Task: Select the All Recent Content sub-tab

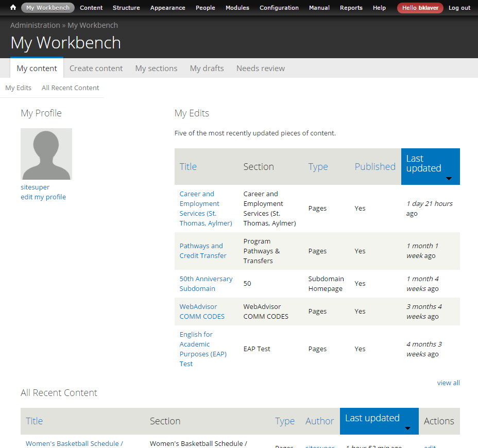Action: tap(70, 88)
